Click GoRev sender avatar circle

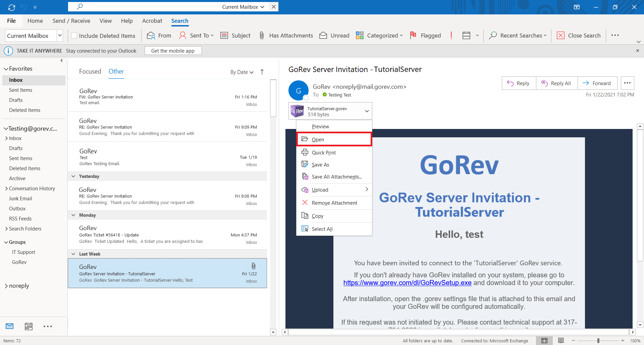click(x=298, y=90)
